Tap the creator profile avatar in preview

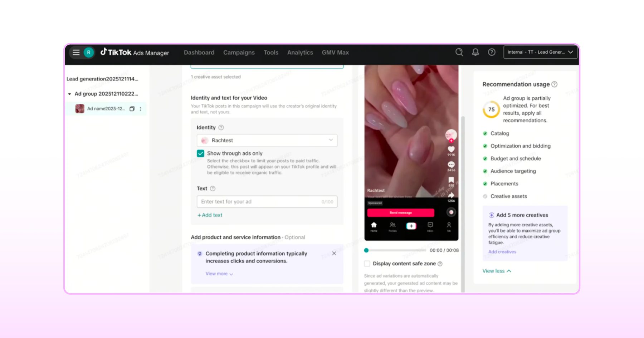point(451,135)
